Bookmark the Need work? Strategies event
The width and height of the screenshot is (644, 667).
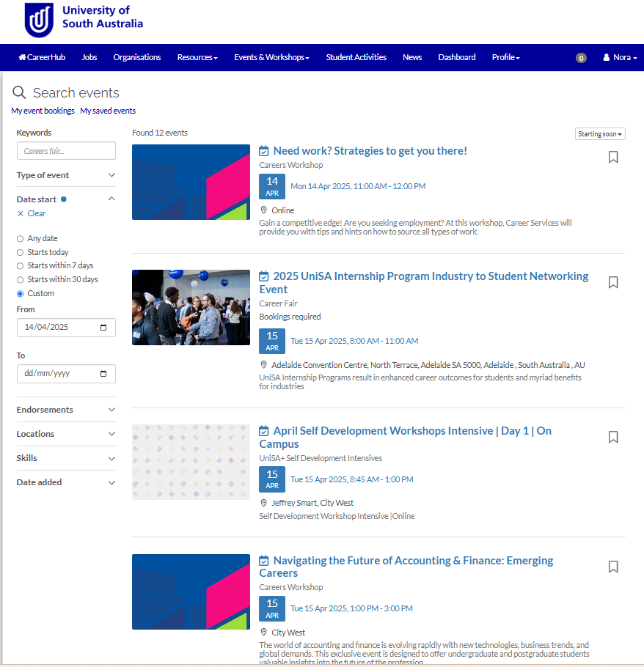613,157
